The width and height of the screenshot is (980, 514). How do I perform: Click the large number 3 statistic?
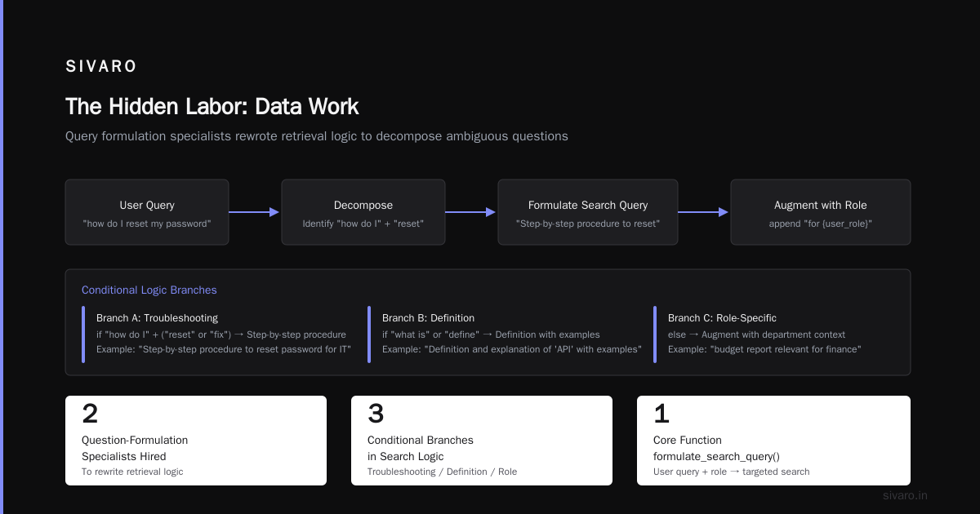[376, 414]
